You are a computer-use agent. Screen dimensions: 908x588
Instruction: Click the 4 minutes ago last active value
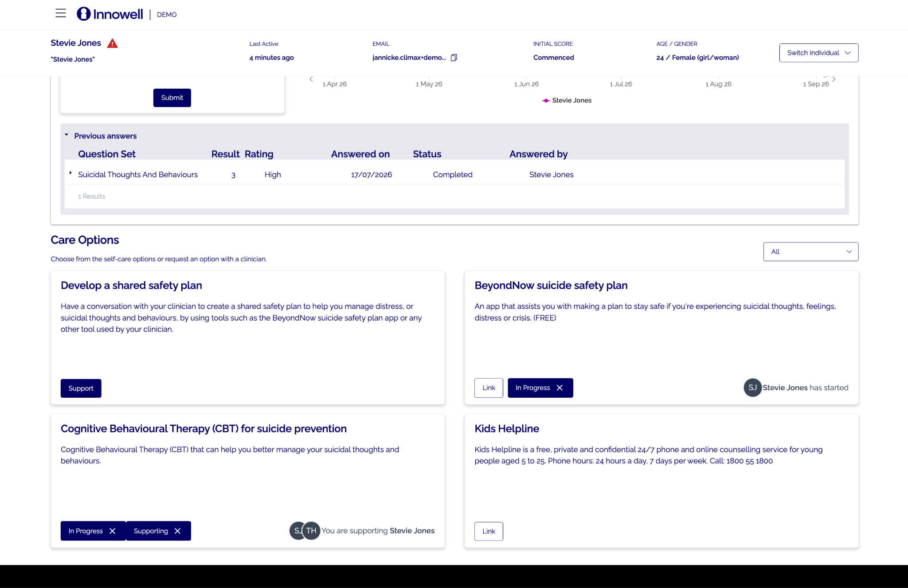271,58
